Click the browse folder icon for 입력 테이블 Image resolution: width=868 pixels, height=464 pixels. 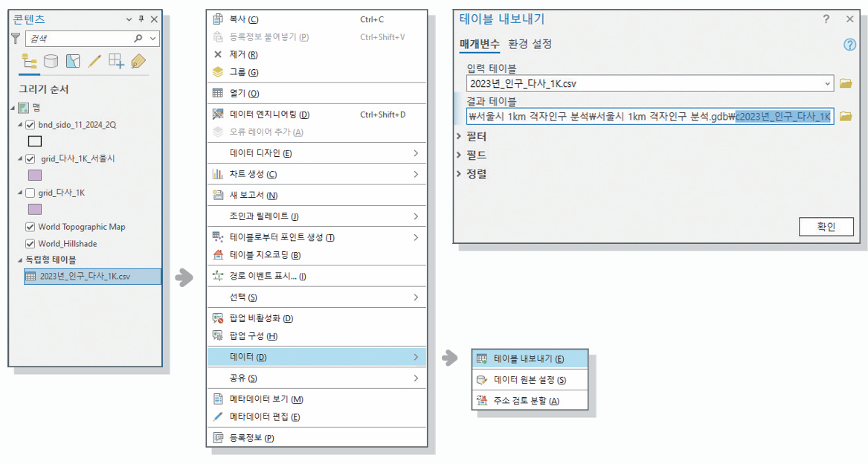[x=845, y=83]
